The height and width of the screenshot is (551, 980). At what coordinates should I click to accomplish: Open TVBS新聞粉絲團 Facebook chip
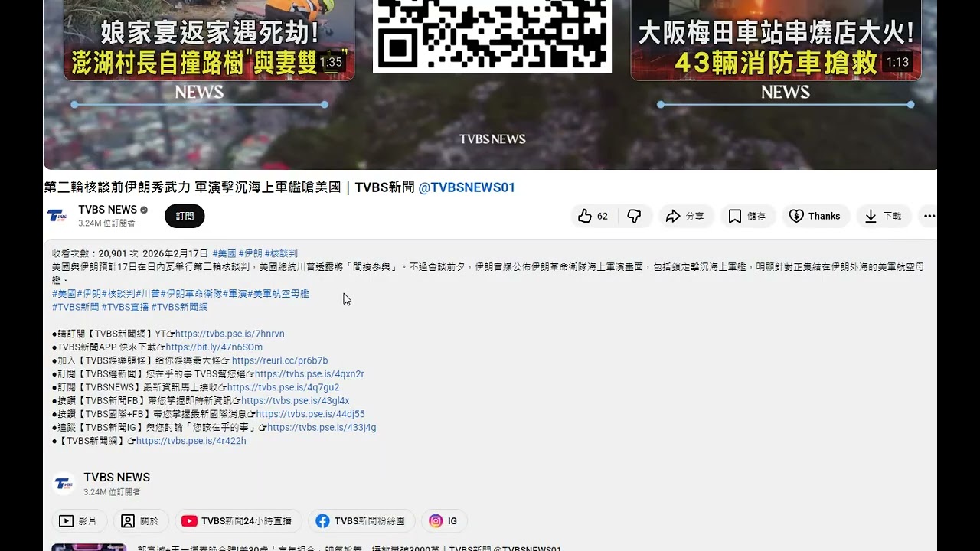(361, 521)
